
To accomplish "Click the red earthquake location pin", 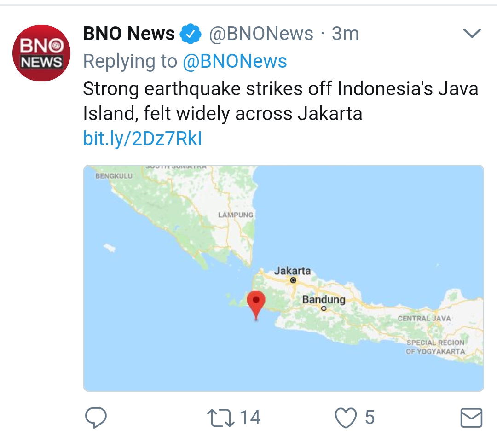I will pos(256,302).
